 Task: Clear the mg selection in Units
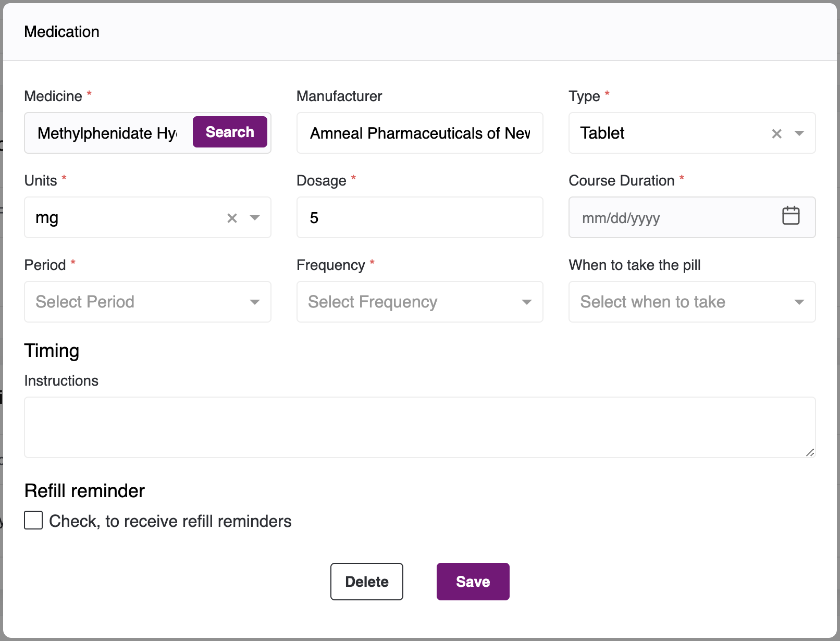232,218
